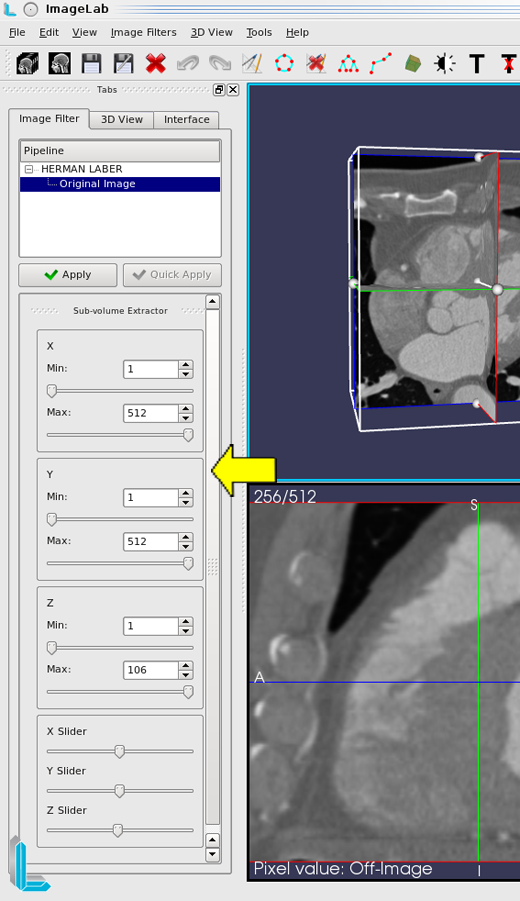Decrease the Z Max value with down arrow
This screenshot has width=520, height=901.
coord(186,675)
